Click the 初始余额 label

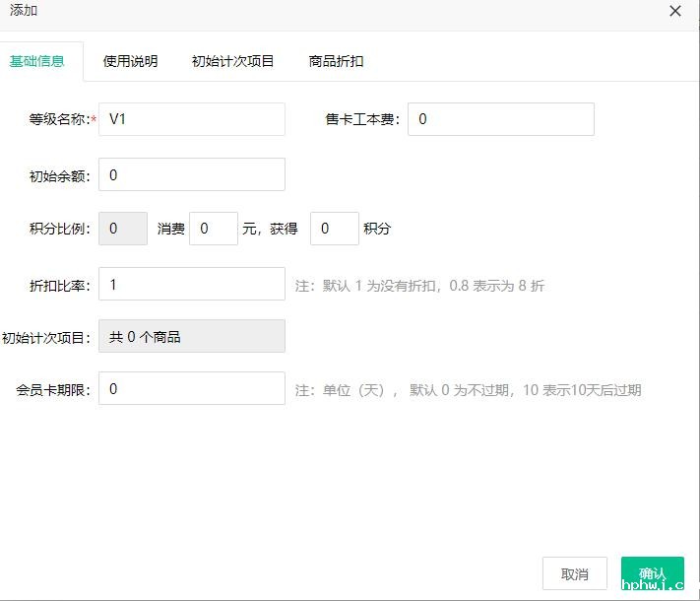coord(59,176)
